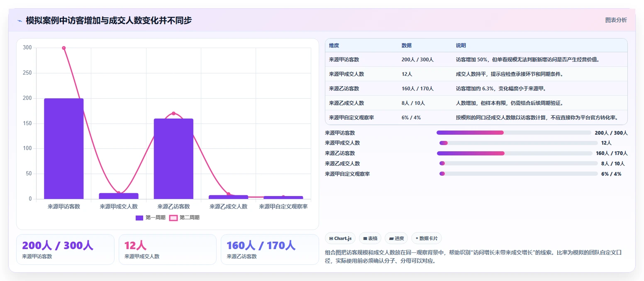The width and height of the screenshot is (644, 281).
Task: Select the 数据卡片 tag chip
Action: pyautogui.click(x=427, y=238)
